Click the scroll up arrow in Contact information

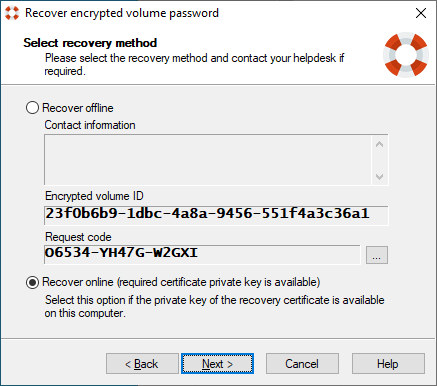click(379, 144)
